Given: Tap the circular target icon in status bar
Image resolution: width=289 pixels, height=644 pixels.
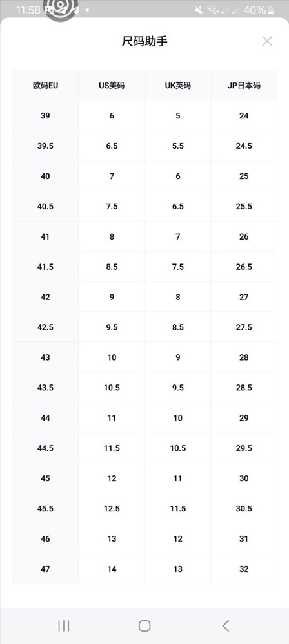Looking at the screenshot, I should click(x=55, y=9).
